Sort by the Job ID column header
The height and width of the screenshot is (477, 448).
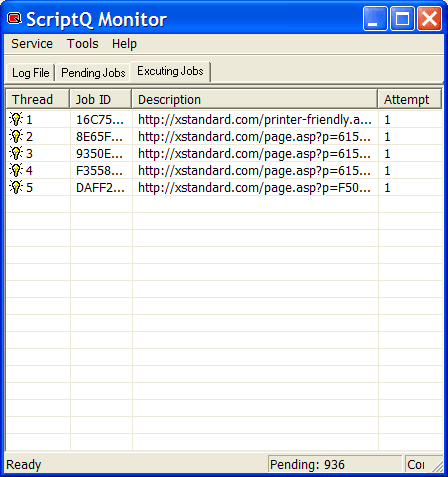[101, 99]
